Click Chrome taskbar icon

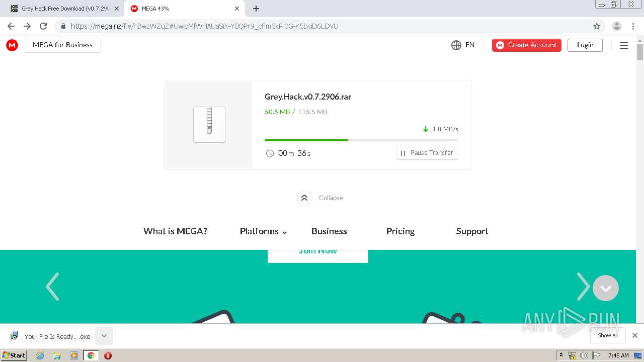(91, 355)
